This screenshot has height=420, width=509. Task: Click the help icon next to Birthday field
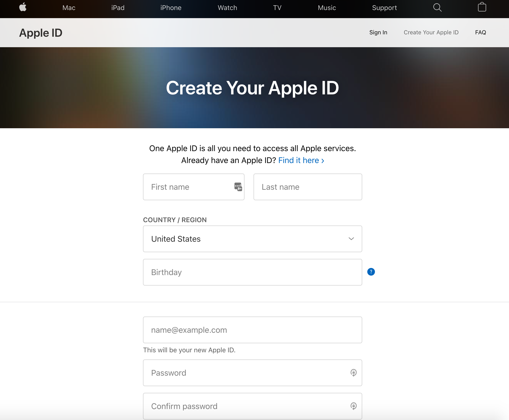click(x=371, y=272)
